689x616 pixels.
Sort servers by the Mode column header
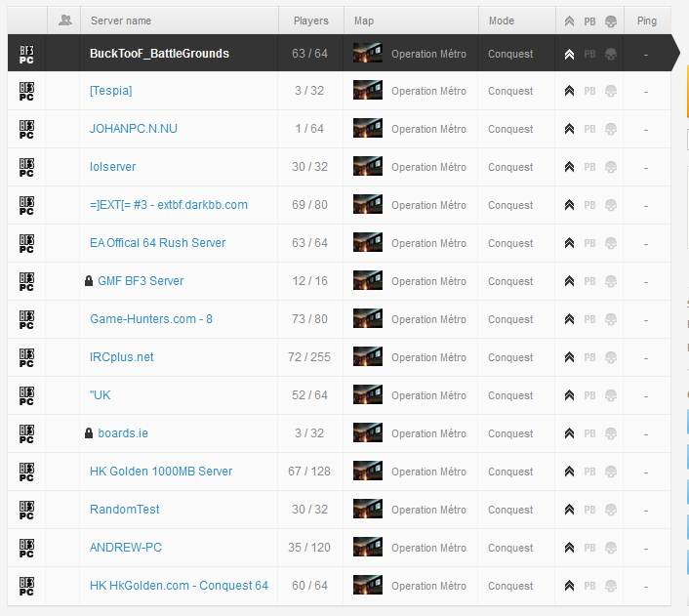click(x=501, y=21)
